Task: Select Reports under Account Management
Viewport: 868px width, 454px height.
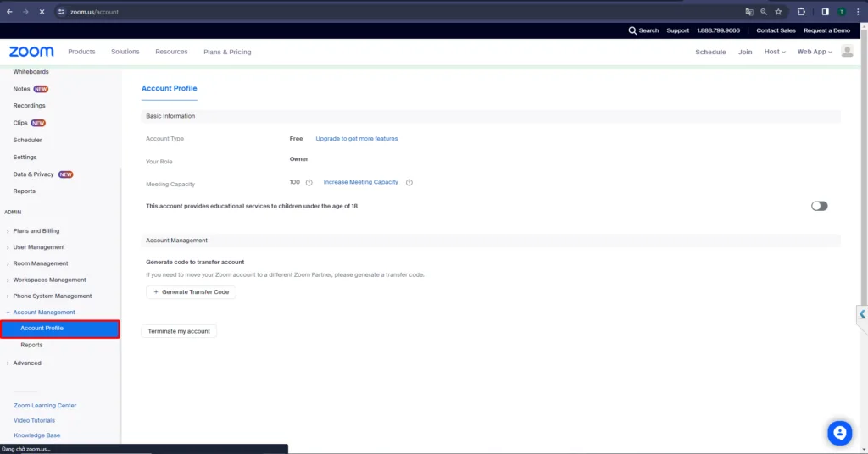Action: coord(31,345)
